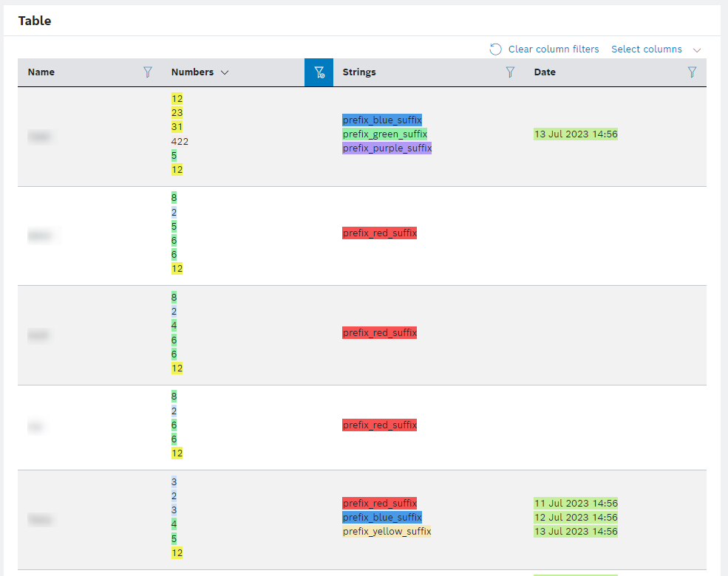The image size is (728, 576).
Task: Expand the Select columns chevron
Action: [x=696, y=49]
